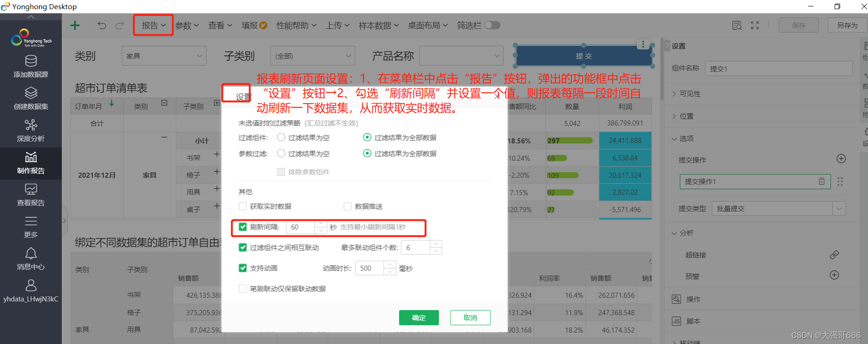Screen dimensions: 868x344
Task: Add a 预警 with plus icon
Action: (x=834, y=275)
